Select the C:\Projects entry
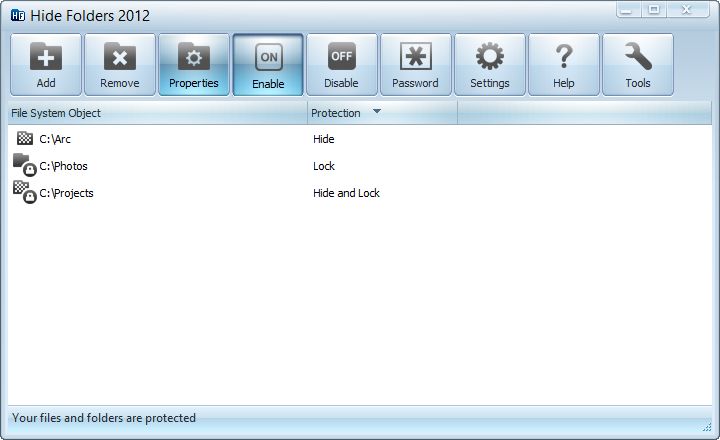Image resolution: width=720 pixels, height=440 pixels. coord(66,193)
